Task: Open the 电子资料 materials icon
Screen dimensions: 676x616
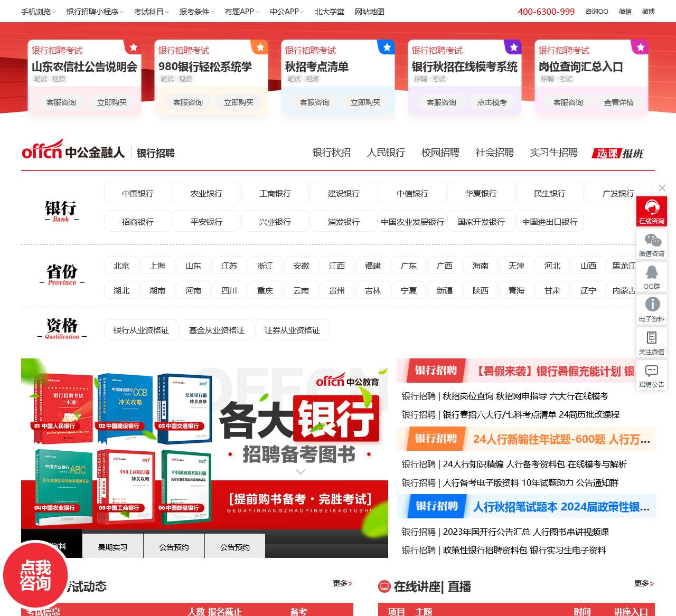Action: tap(652, 309)
